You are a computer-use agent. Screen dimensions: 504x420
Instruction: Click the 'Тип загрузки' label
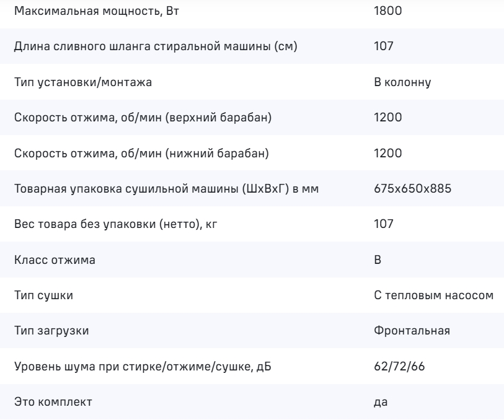[x=51, y=331]
